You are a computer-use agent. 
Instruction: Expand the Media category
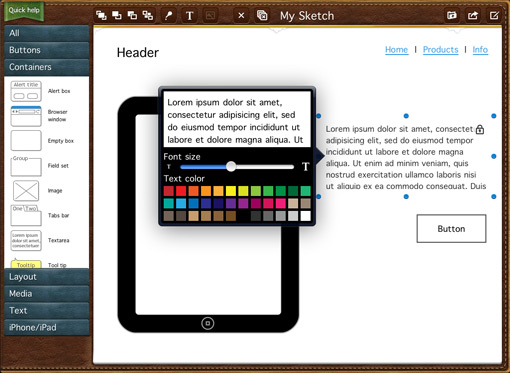tap(47, 294)
